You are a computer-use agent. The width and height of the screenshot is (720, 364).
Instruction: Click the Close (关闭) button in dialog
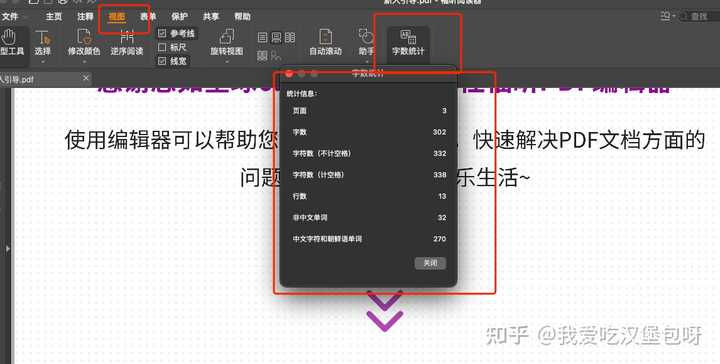[x=430, y=263]
